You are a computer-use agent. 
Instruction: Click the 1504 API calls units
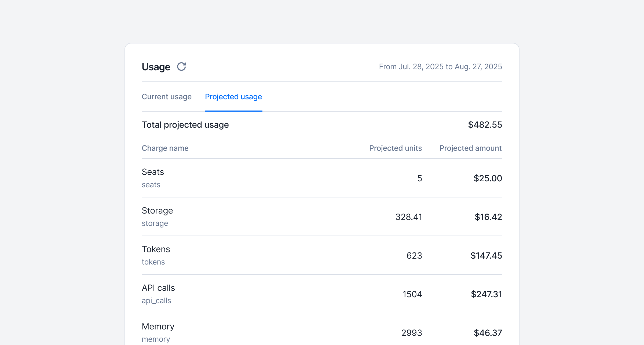click(412, 294)
